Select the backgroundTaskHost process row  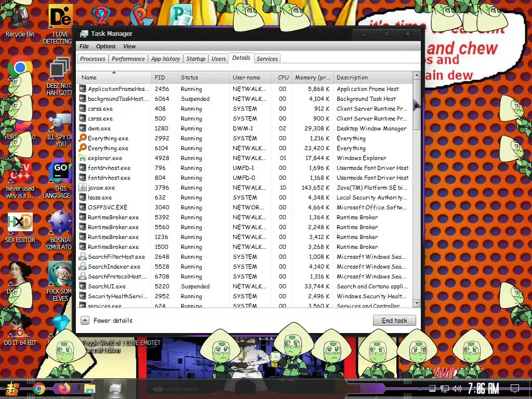(245, 98)
